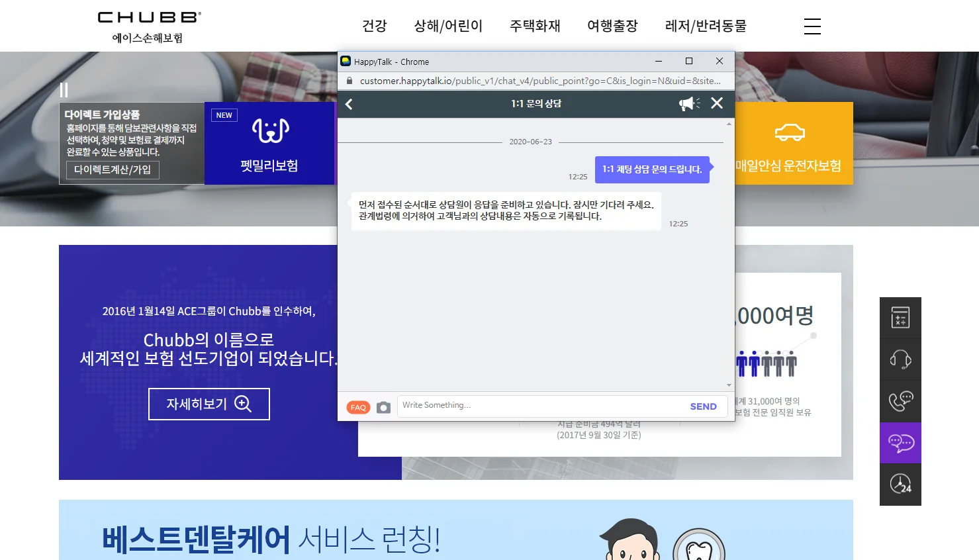Click the scroll-down arrow in the chat window
The width and height of the screenshot is (979, 560).
pos(728,385)
